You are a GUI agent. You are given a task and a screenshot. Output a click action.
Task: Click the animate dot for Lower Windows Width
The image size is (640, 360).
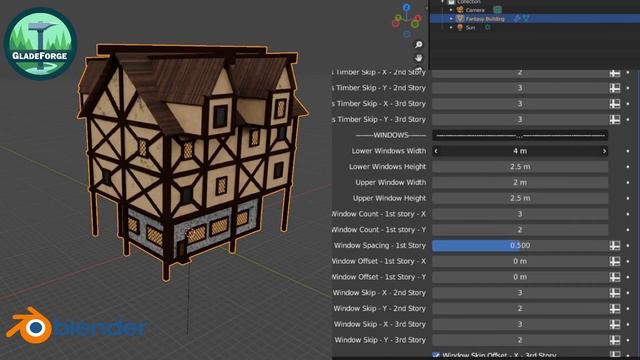tap(628, 151)
